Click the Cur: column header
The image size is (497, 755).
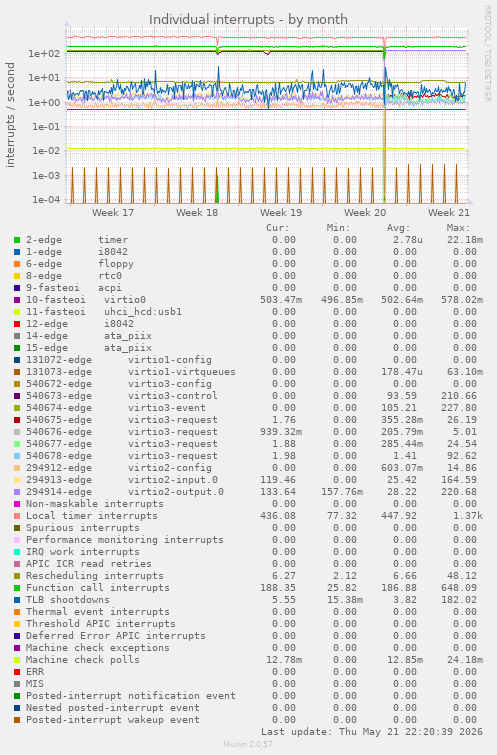click(278, 228)
